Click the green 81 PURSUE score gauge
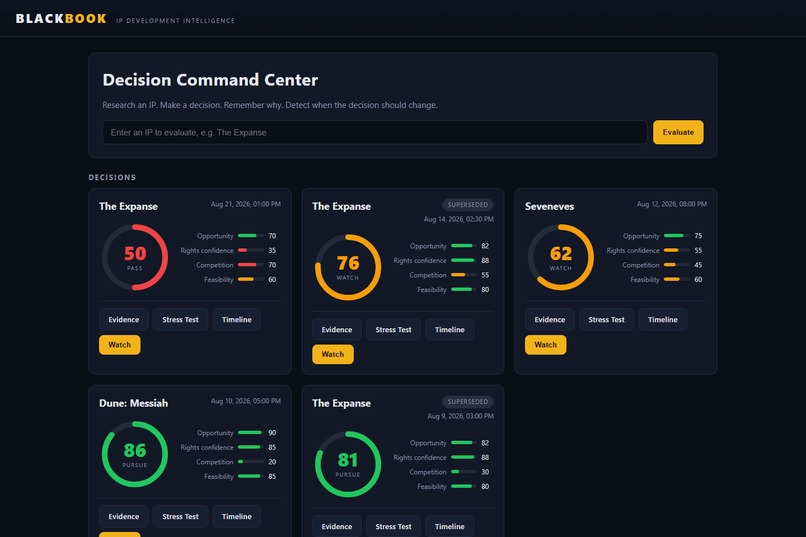Screen dimensions: 806x537 point(348,464)
